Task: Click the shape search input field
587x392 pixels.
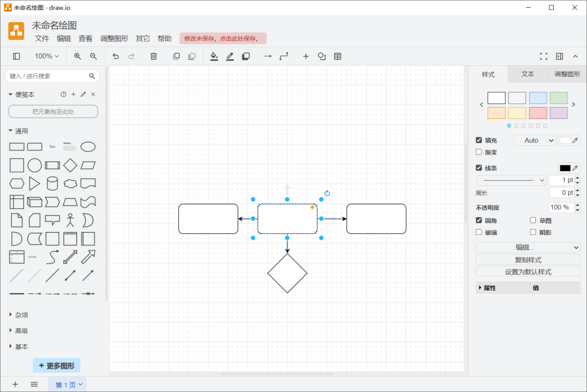Action: pos(48,77)
